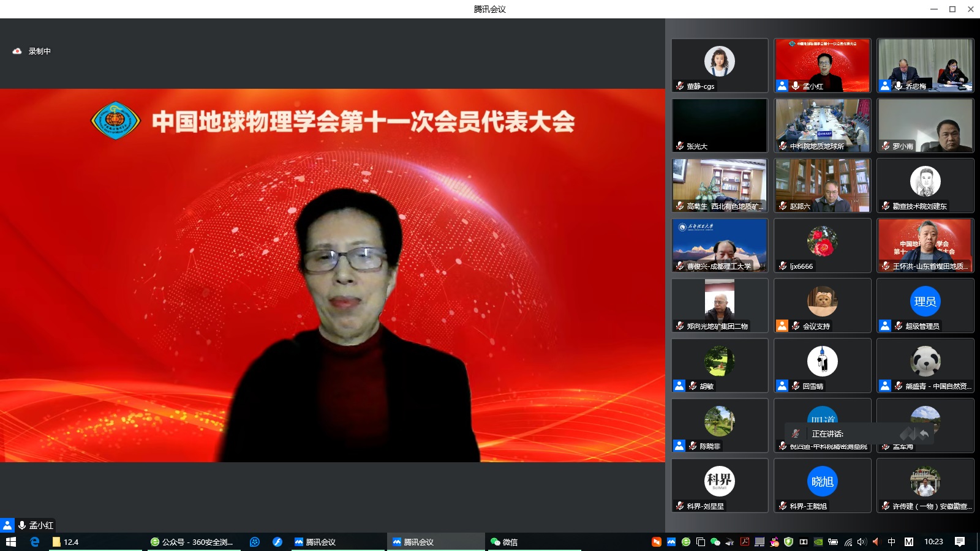Click the reply arrow icon in 正在讲话 bar
The width and height of the screenshot is (980, 551).
click(x=924, y=433)
